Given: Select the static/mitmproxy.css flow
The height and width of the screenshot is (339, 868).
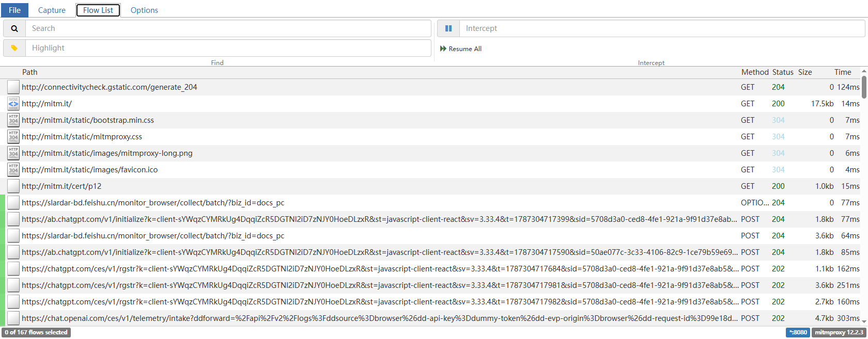Looking at the screenshot, I should pos(430,137).
